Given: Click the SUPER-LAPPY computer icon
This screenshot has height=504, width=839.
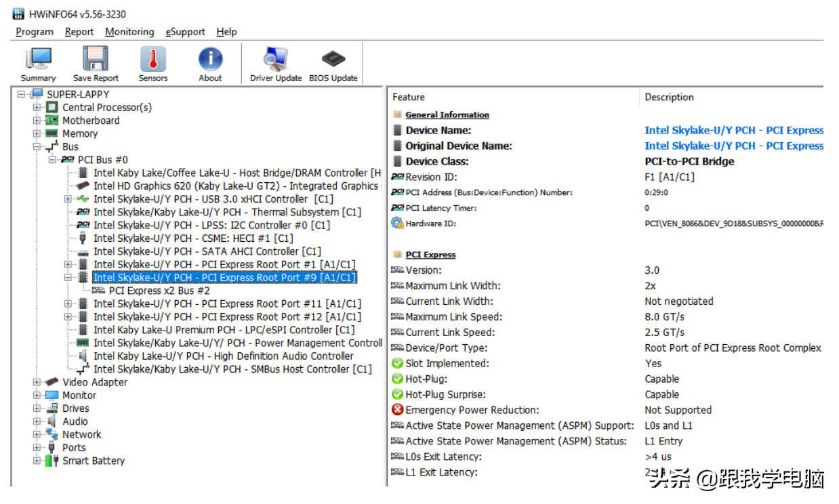Looking at the screenshot, I should (37, 94).
